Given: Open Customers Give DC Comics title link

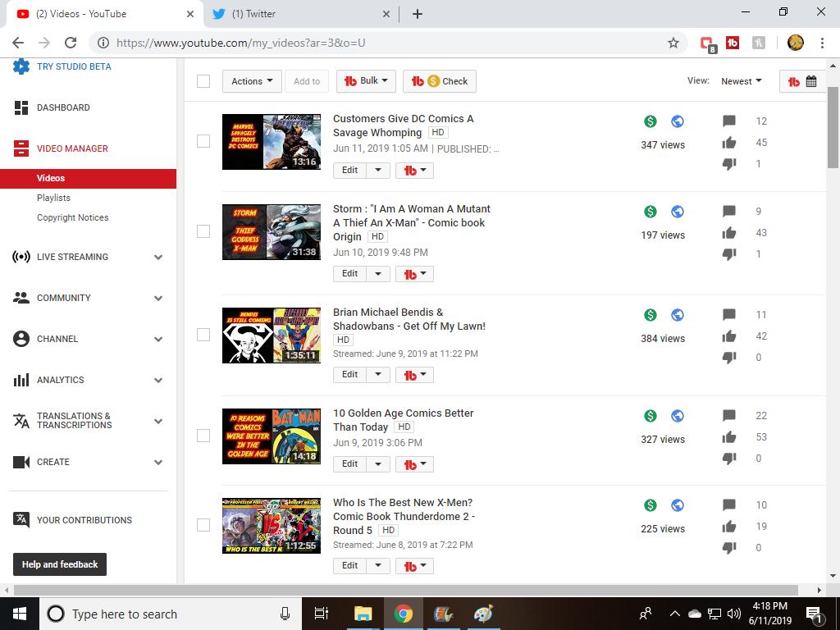Looking at the screenshot, I should 403,126.
